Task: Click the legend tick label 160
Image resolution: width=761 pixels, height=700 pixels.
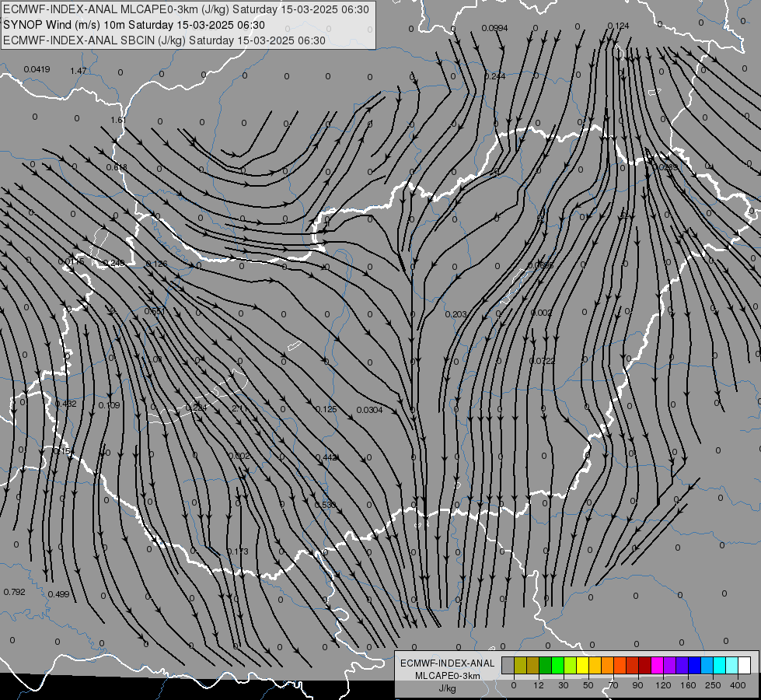Action: coord(688,685)
